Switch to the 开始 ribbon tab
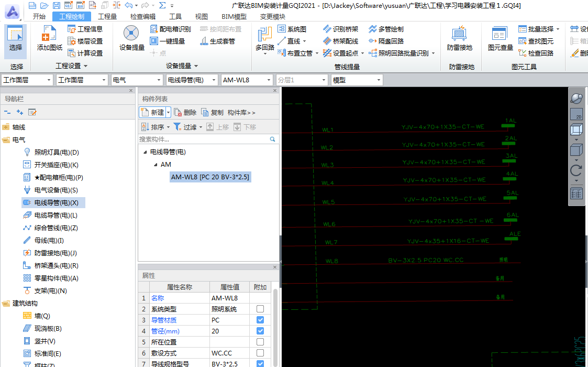 pyautogui.click(x=39, y=17)
